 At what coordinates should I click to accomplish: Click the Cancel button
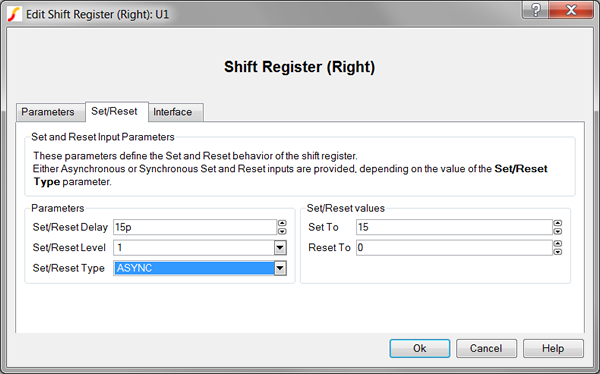tap(486, 348)
